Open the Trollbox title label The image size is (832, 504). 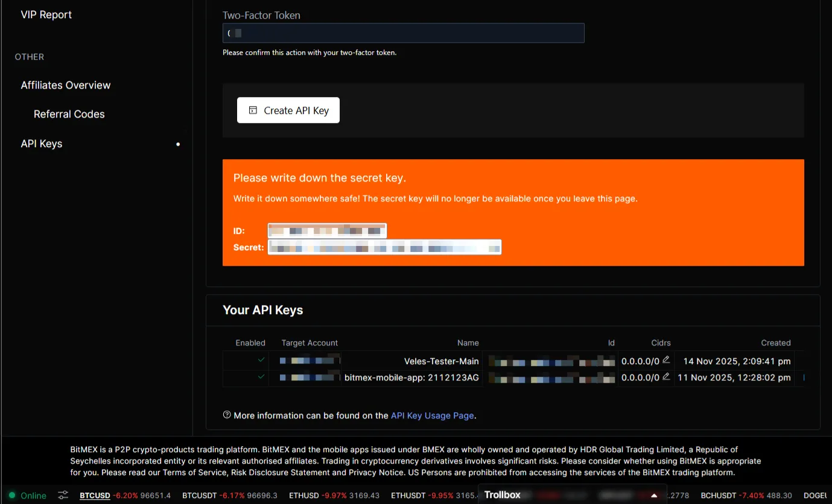click(502, 495)
